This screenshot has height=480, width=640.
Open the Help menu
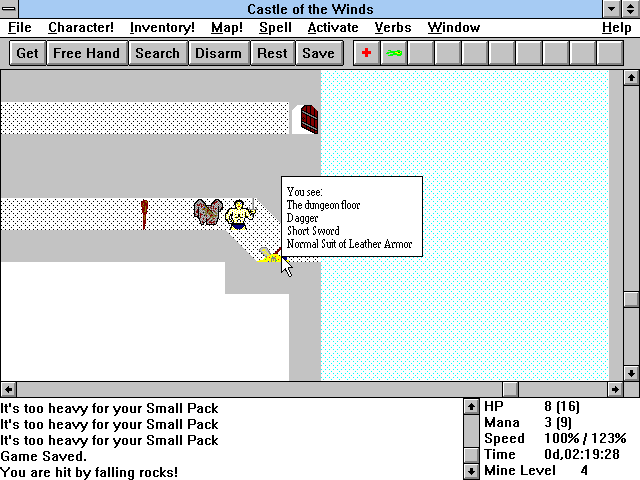[x=616, y=28]
